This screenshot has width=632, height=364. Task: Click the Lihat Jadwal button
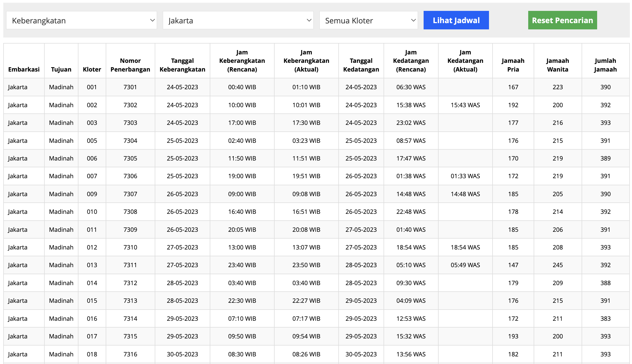[x=456, y=20]
